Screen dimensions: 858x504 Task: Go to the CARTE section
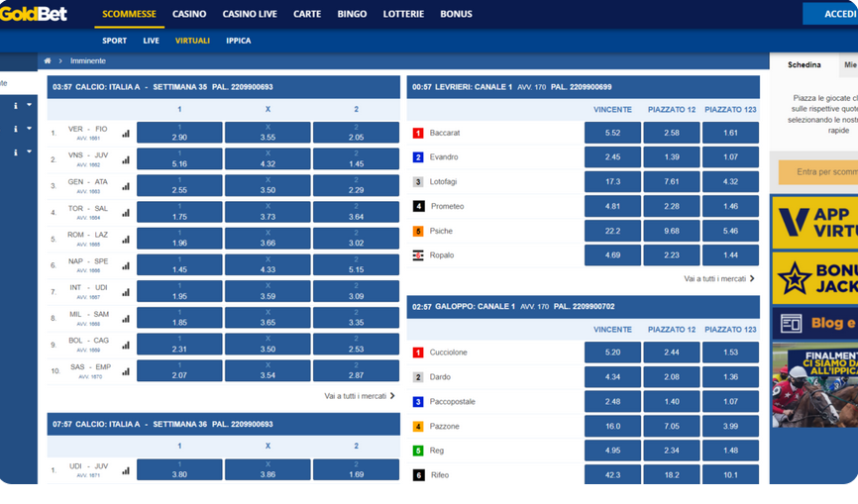(x=307, y=14)
